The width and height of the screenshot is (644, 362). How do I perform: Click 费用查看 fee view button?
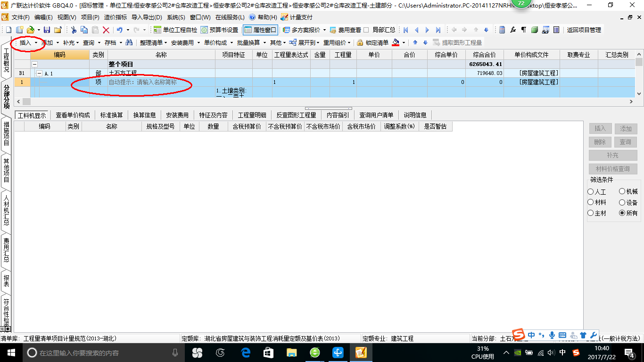346,30
